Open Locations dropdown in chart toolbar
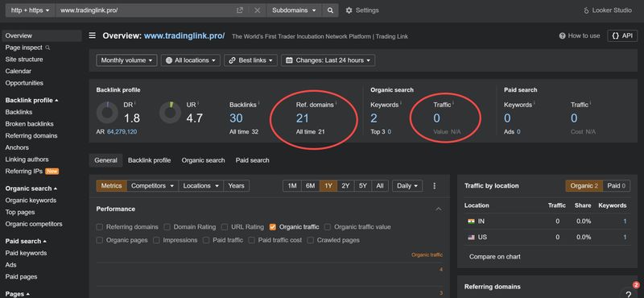 point(200,186)
